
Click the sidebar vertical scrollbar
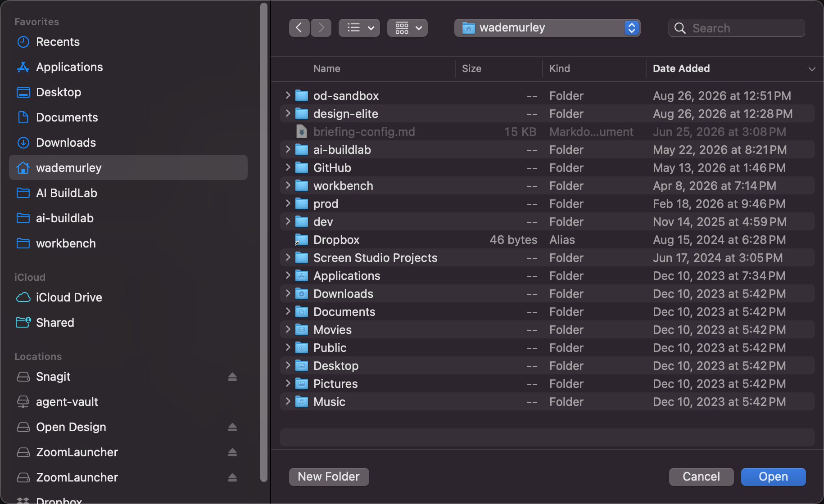coord(264,242)
